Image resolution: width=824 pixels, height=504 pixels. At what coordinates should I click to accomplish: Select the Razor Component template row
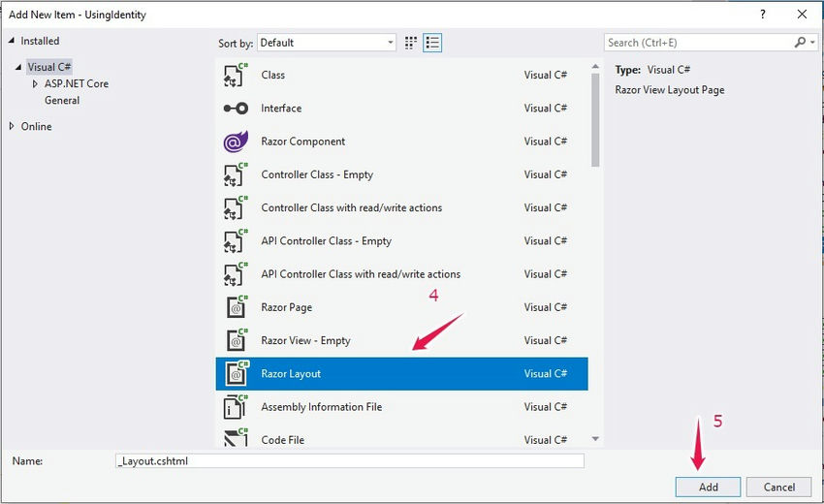point(402,142)
